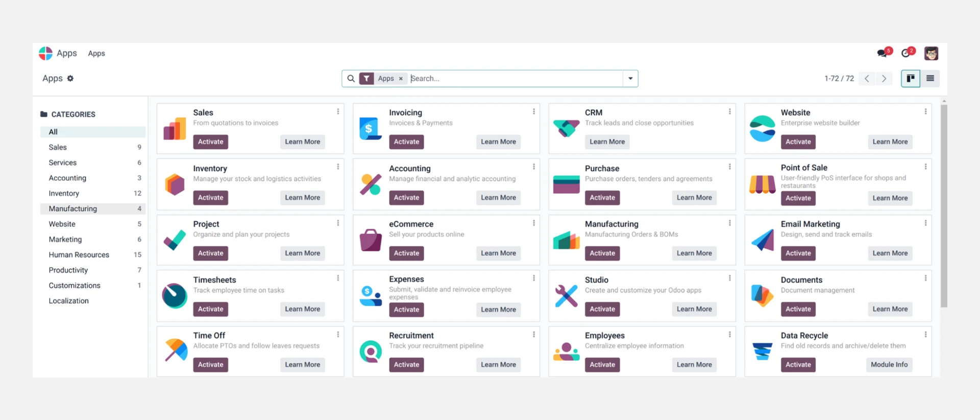Click the eCommerce bag icon

click(x=371, y=240)
